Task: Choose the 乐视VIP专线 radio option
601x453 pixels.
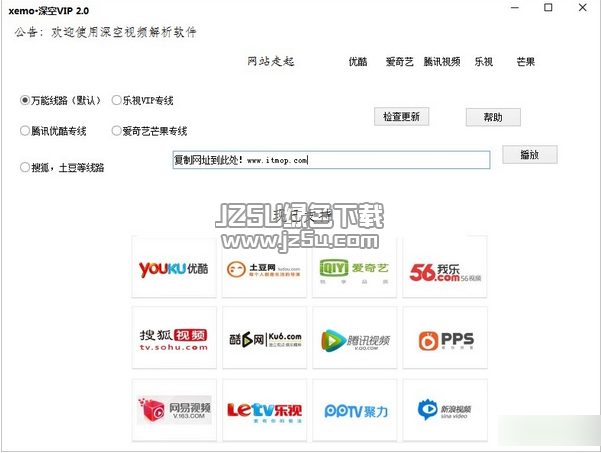Action: click(117, 100)
